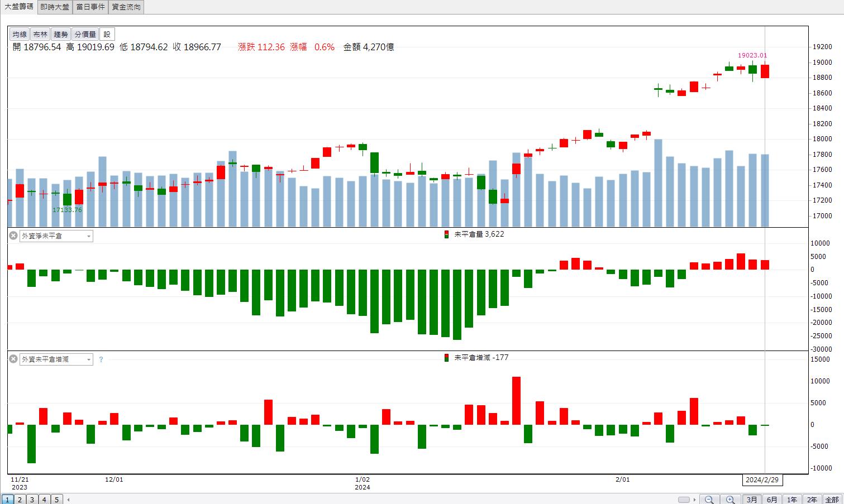
Task: Close the 外資淨未平倉 indicator panel
Action: 13,236
